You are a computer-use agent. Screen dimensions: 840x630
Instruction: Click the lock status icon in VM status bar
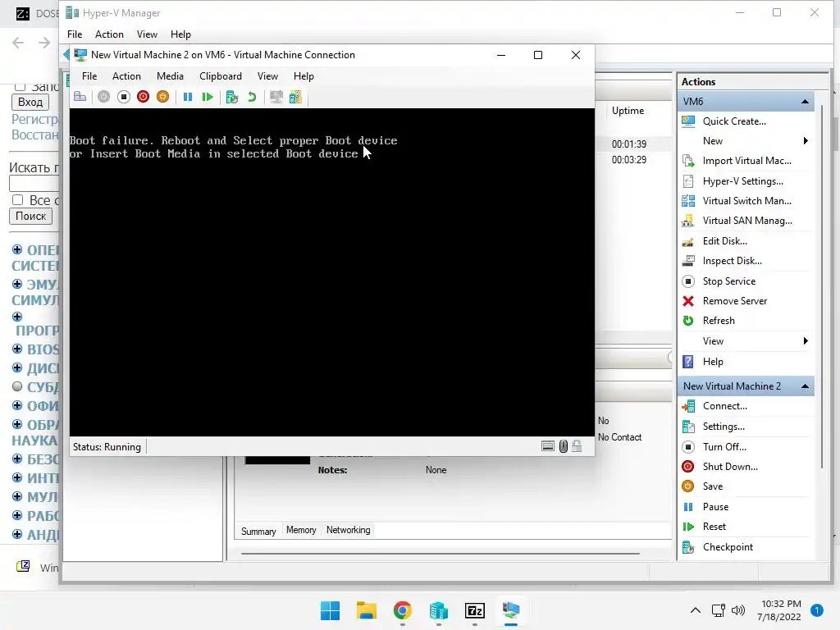pyautogui.click(x=577, y=446)
